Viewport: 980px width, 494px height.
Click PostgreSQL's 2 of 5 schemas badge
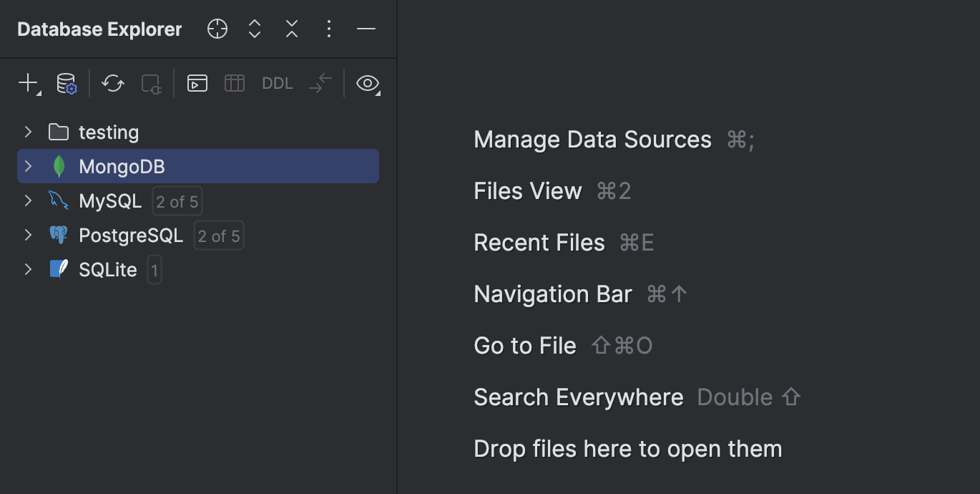(219, 236)
